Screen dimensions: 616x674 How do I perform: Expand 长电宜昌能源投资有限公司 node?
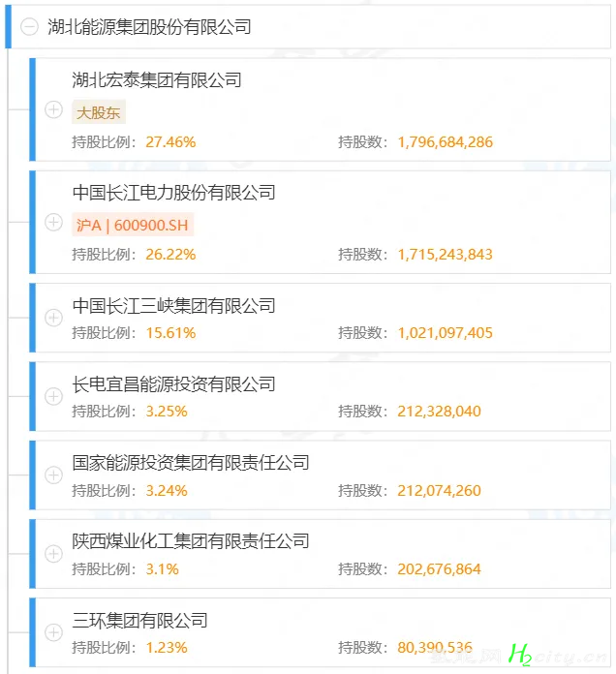[x=53, y=396]
